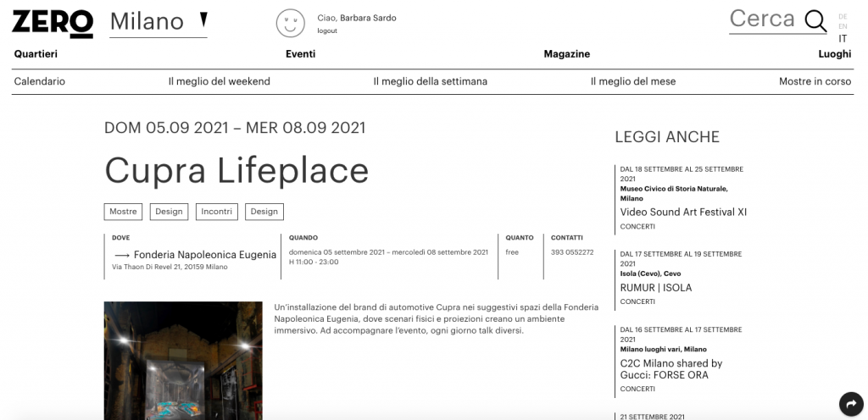Click the magnifying glass search icon
The width and height of the screenshot is (868, 420).
pos(815,21)
